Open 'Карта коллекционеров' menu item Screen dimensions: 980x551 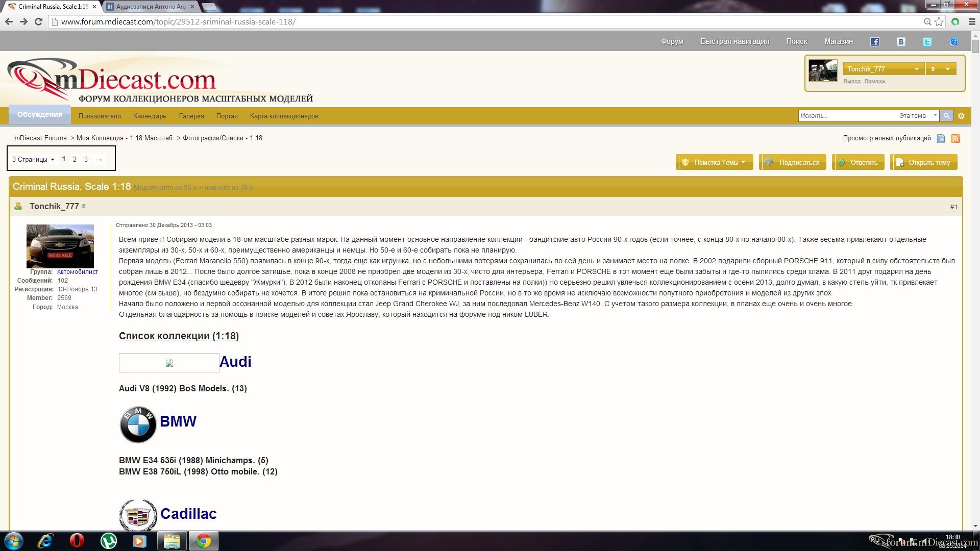[284, 116]
